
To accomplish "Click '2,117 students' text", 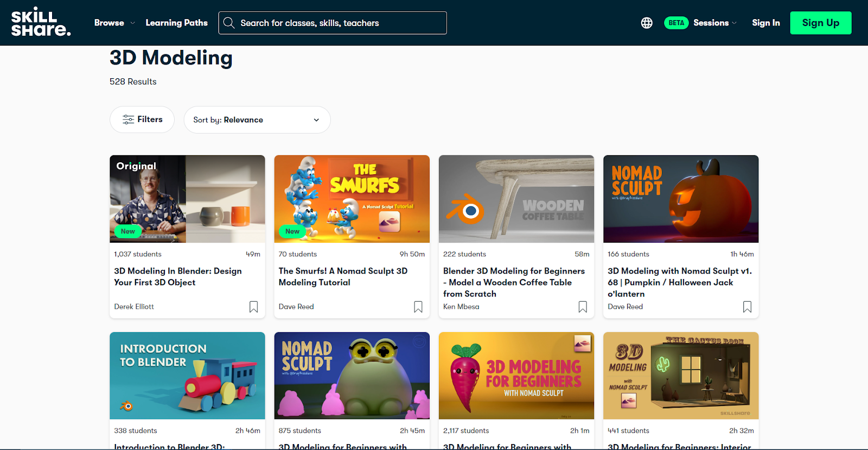I will [466, 430].
